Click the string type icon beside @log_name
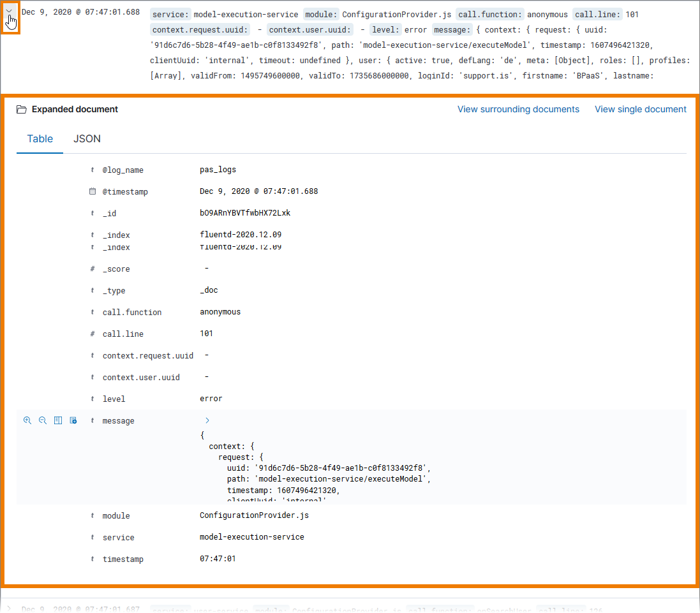This screenshot has width=700, height=613. click(92, 170)
